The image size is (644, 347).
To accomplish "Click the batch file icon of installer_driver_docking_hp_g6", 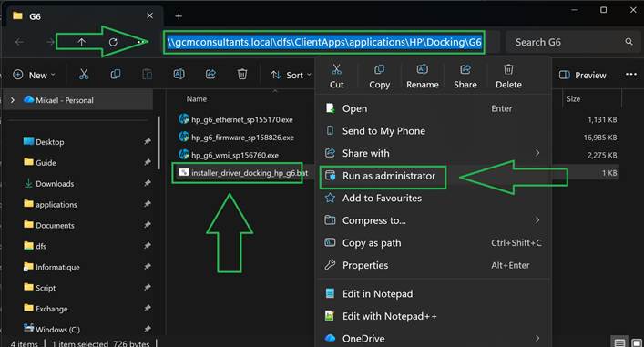I will [x=184, y=172].
